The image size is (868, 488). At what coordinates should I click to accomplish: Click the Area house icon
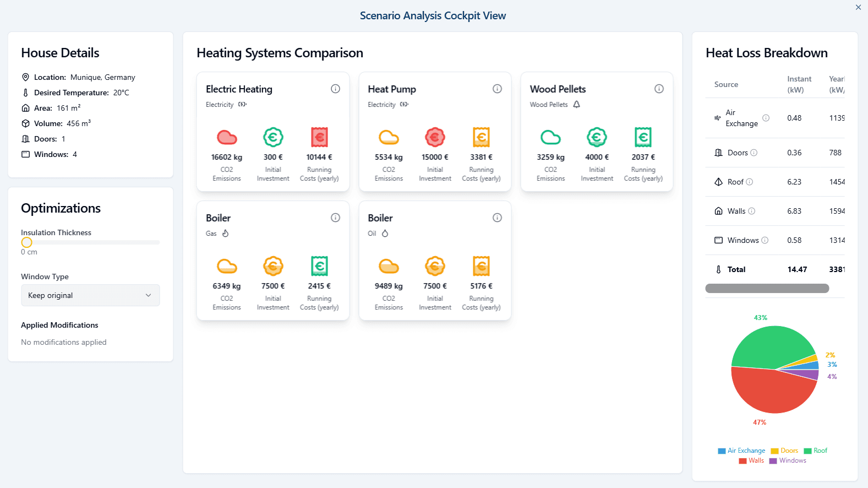pyautogui.click(x=25, y=108)
